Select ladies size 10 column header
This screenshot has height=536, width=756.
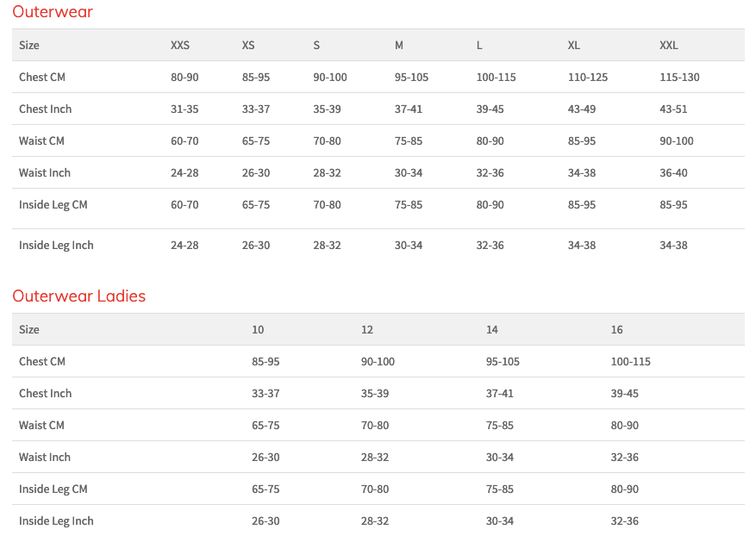(x=258, y=330)
